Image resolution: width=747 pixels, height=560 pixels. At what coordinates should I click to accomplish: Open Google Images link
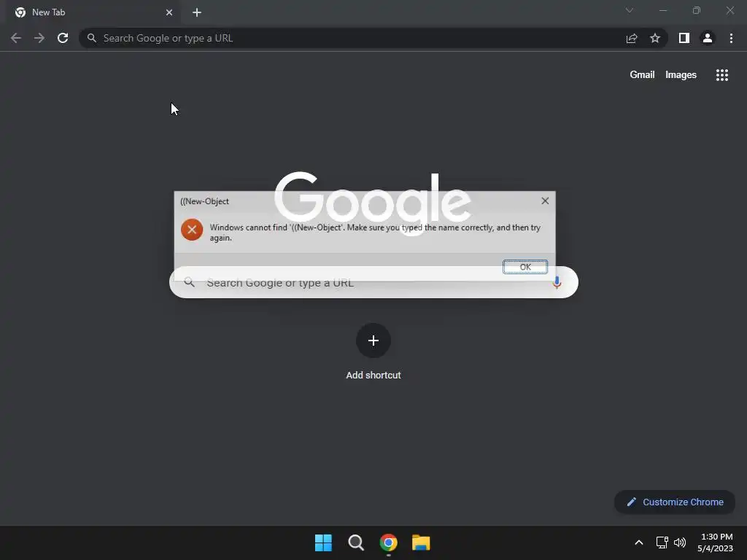681,75
